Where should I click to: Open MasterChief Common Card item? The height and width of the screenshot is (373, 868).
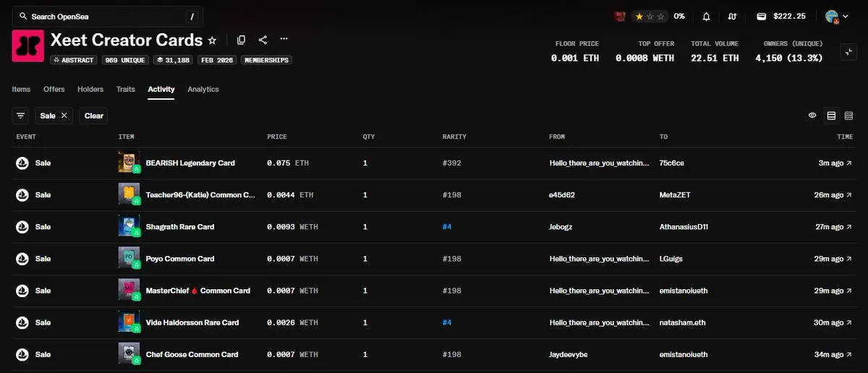click(198, 291)
